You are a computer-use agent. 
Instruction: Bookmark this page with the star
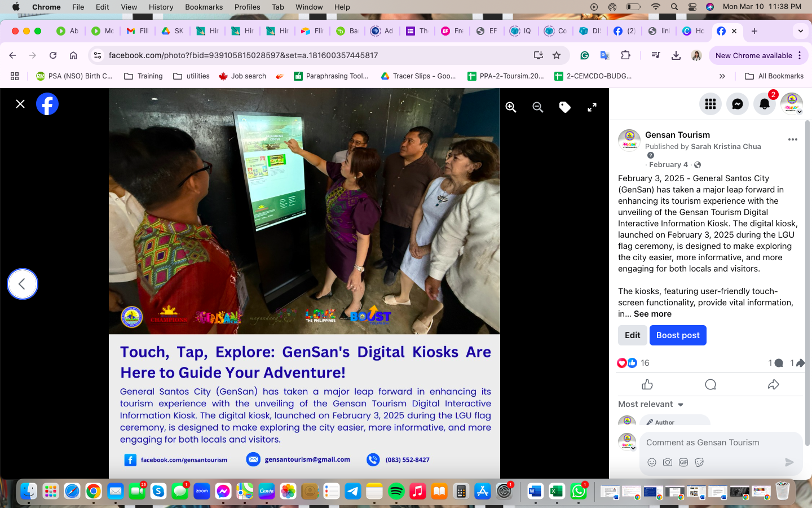[557, 55]
